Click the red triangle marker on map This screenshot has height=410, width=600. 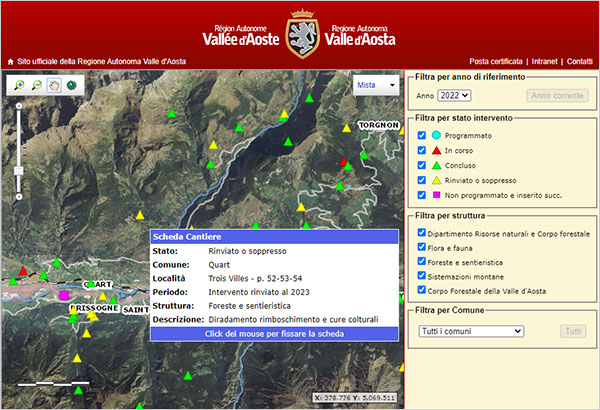[x=23, y=271]
